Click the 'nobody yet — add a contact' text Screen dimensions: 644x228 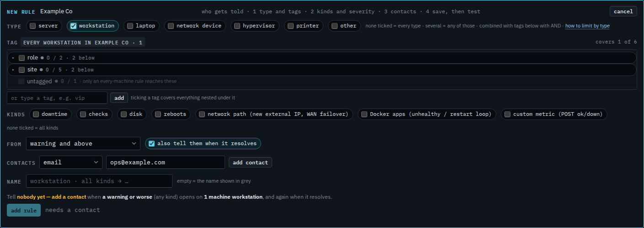52,197
